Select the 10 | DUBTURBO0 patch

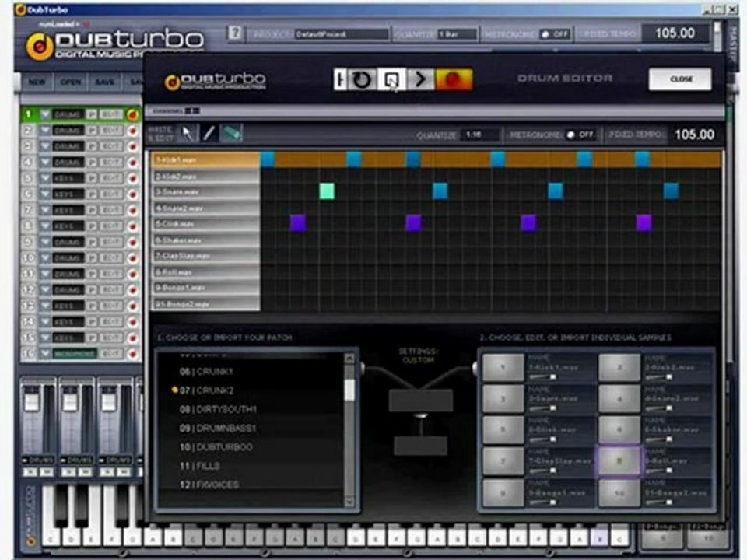(x=216, y=447)
